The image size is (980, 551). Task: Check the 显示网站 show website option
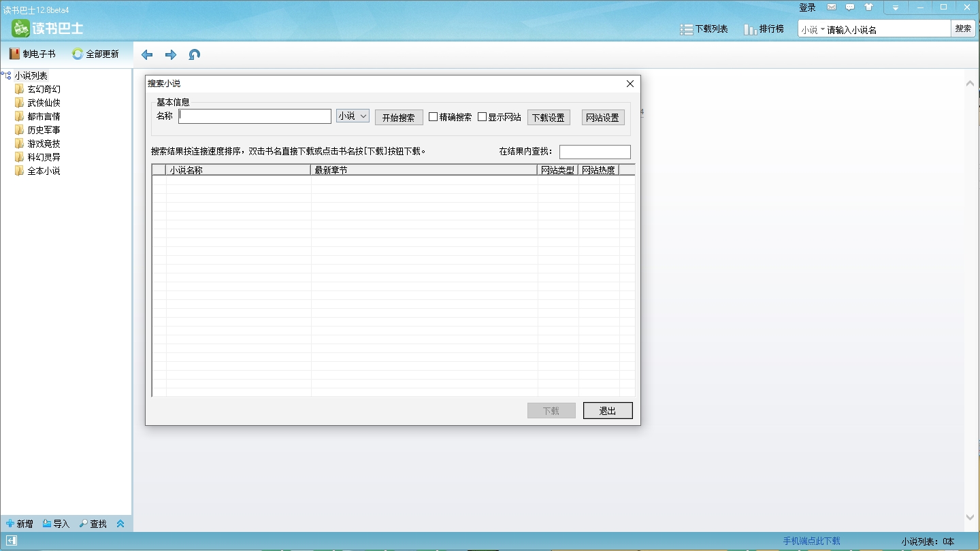point(482,116)
